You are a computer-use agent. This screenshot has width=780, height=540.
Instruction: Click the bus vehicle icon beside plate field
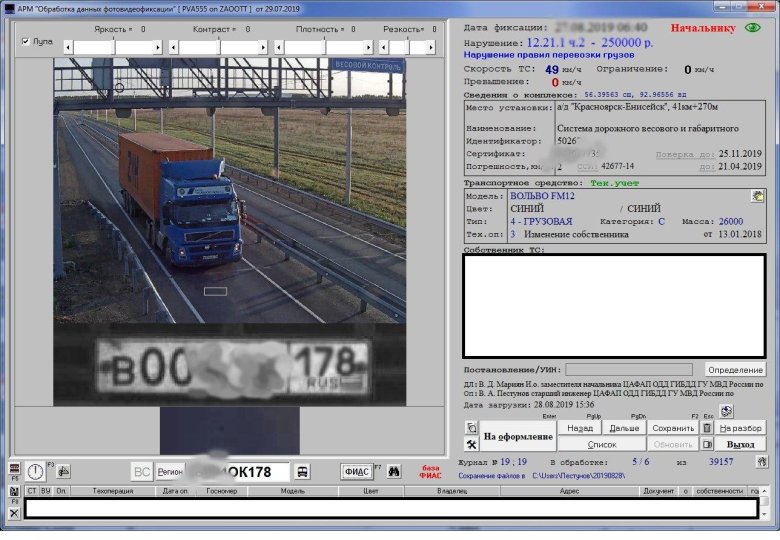pyautogui.click(x=303, y=472)
